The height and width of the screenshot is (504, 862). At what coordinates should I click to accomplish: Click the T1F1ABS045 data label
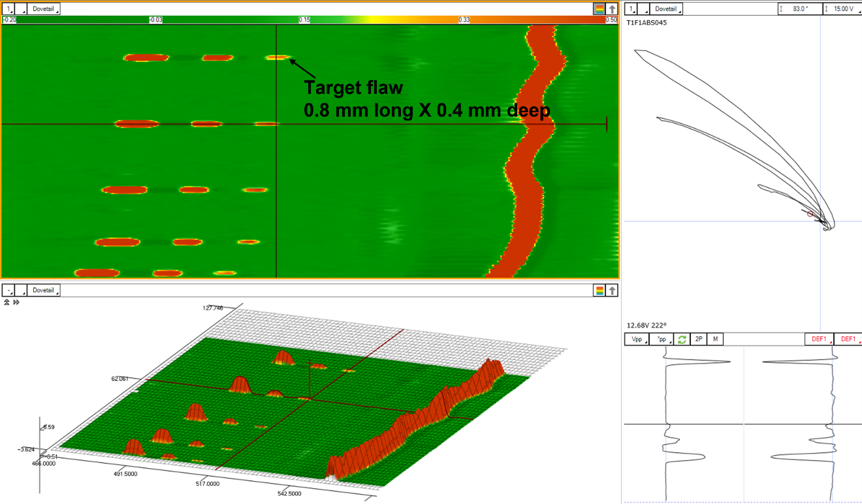pos(646,22)
